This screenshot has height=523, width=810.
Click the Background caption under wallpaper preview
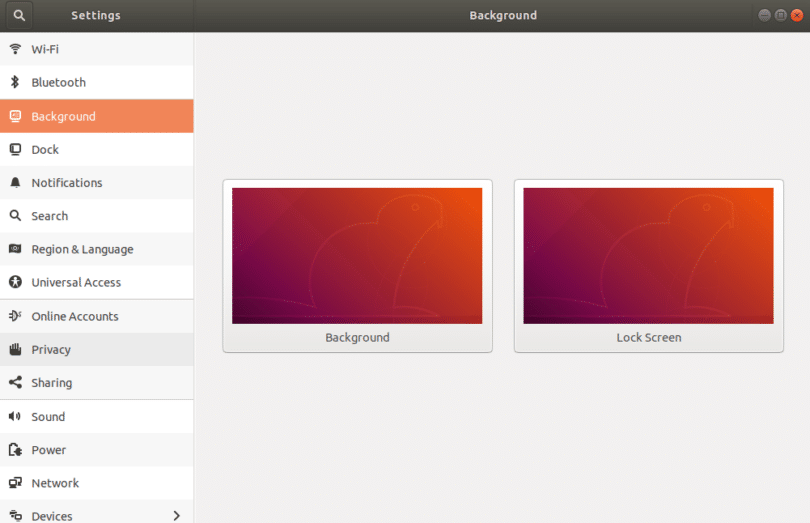click(x=357, y=337)
